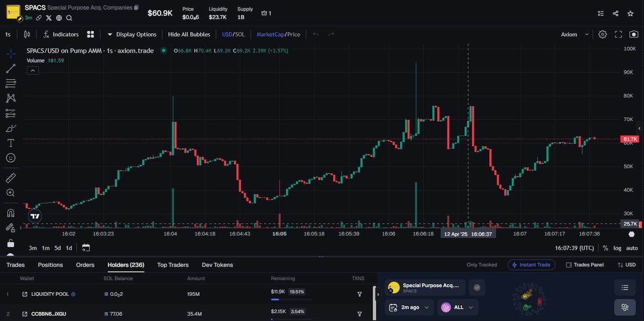Image resolution: width=644 pixels, height=321 pixels.
Task: Open the top-right filter list icon
Action: [601, 13]
